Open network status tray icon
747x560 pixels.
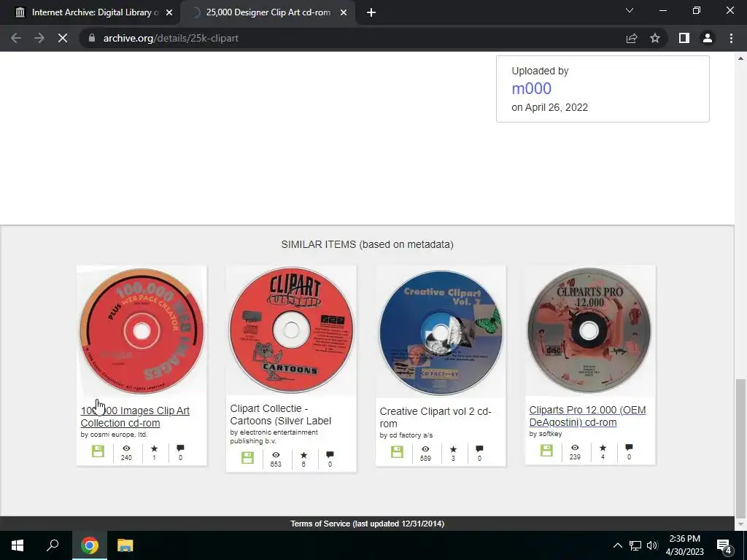(x=635, y=545)
